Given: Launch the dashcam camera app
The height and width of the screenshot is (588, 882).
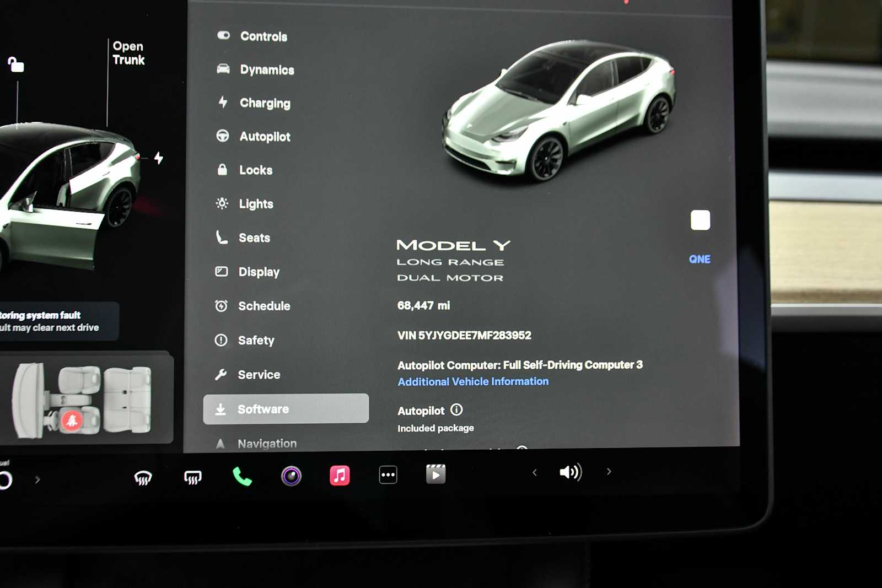Looking at the screenshot, I should click(x=291, y=476).
